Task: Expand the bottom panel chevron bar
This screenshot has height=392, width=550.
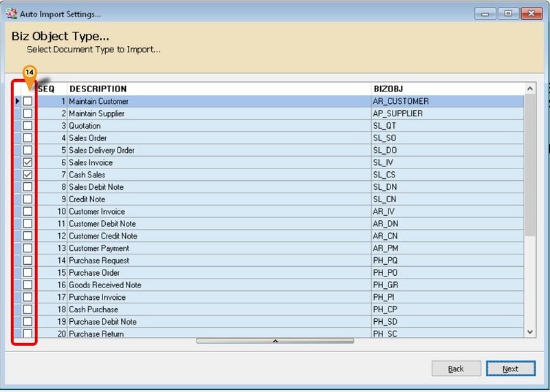Action: (x=274, y=340)
